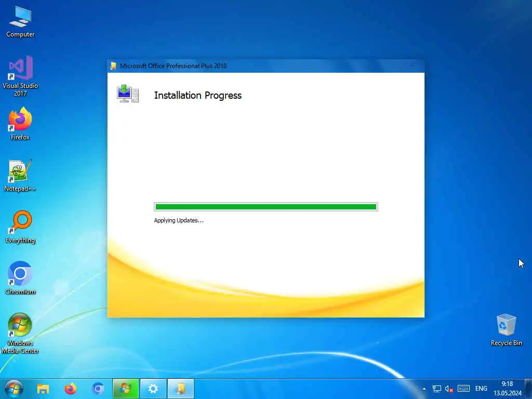Click the Applying Updates status text
532x399 pixels.
(179, 220)
